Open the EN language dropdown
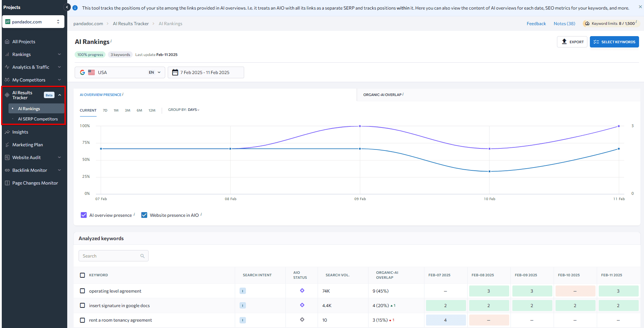 click(x=155, y=72)
